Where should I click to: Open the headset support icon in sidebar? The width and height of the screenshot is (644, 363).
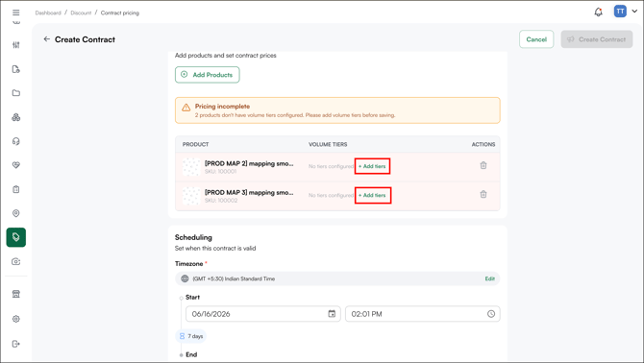pos(16,141)
